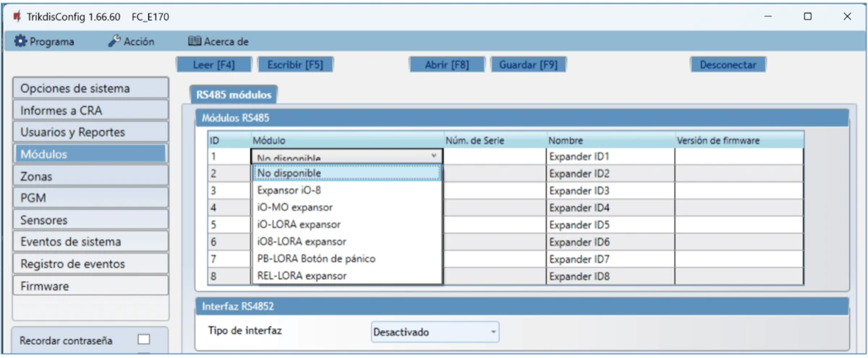Click the Expander ID1 name field

pos(609,156)
